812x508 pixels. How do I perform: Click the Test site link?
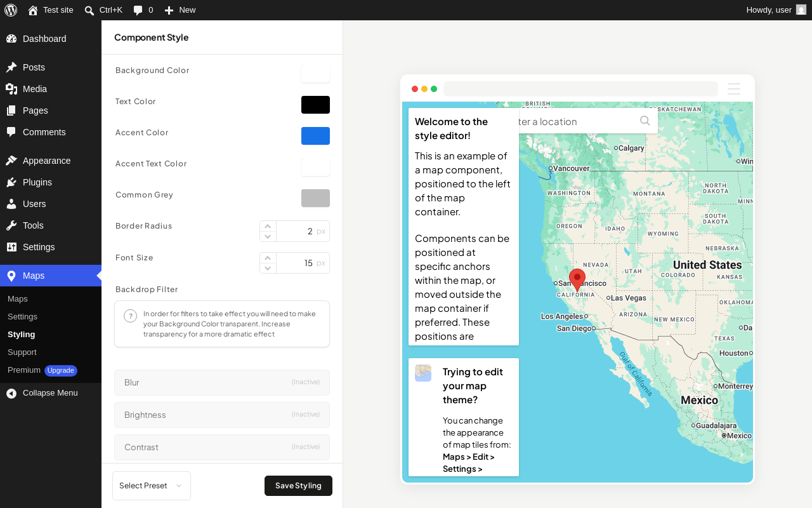tap(58, 10)
